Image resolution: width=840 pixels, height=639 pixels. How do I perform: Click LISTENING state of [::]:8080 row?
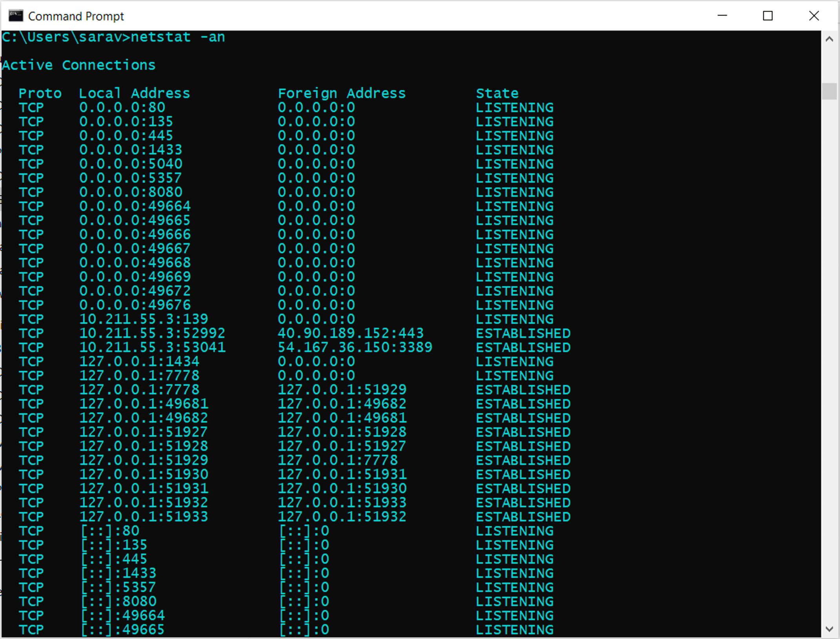point(515,601)
